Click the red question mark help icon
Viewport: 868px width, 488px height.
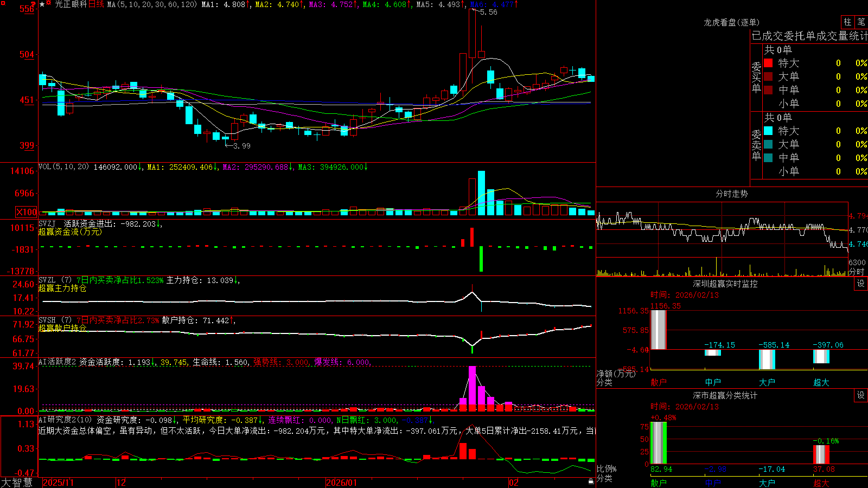click(33, 4)
